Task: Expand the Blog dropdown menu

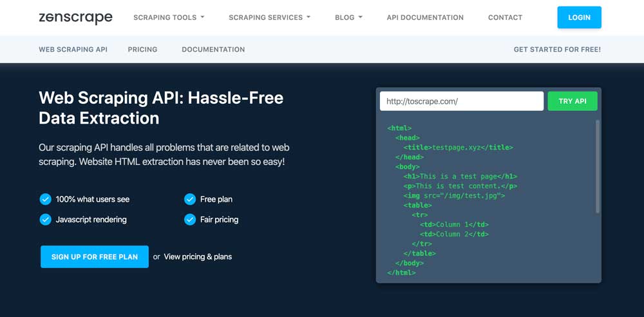Action: (348, 17)
